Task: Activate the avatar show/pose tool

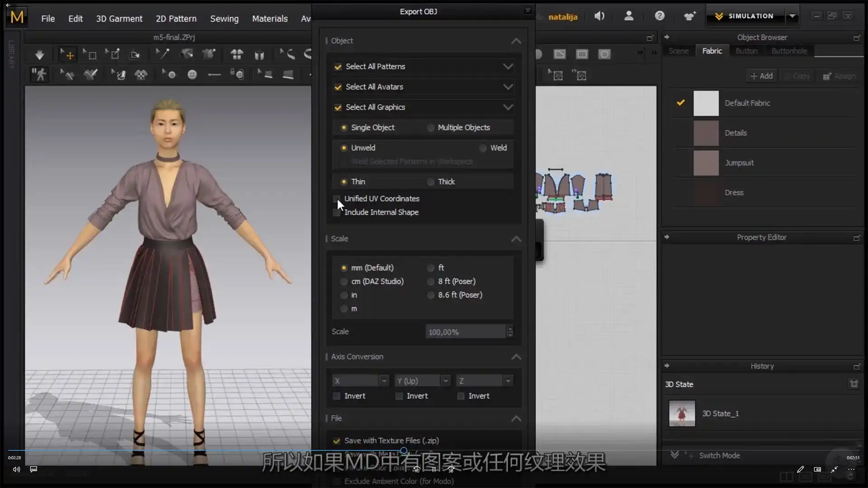Action: coord(38,75)
